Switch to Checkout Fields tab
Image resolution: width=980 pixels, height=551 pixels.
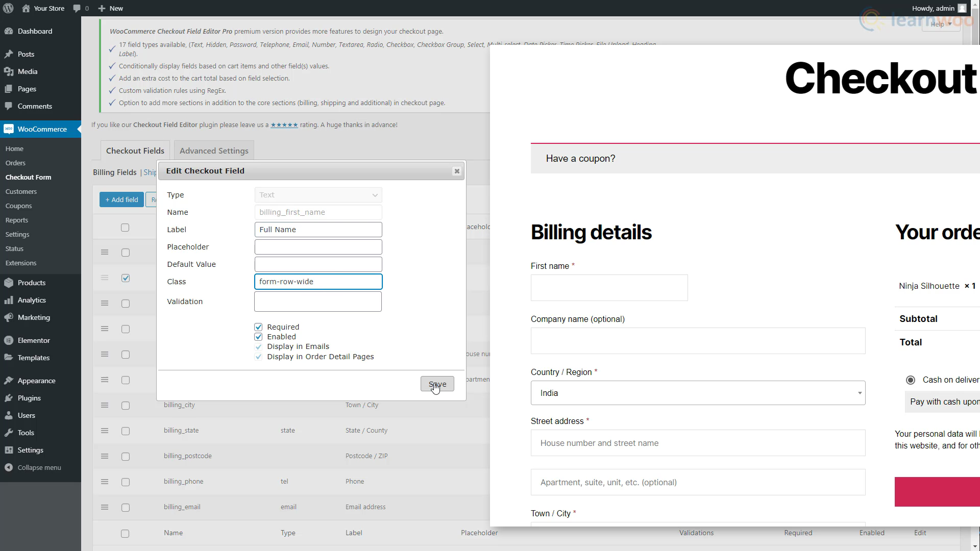pos(135,150)
